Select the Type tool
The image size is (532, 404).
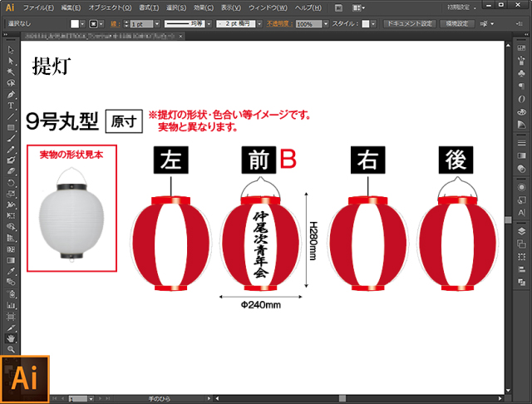point(11,106)
